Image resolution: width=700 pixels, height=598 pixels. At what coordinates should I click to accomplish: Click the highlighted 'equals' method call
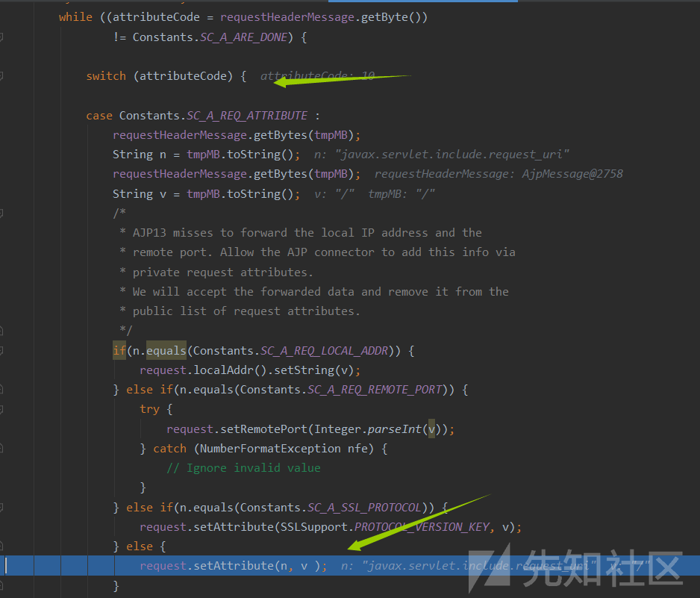pos(166,351)
